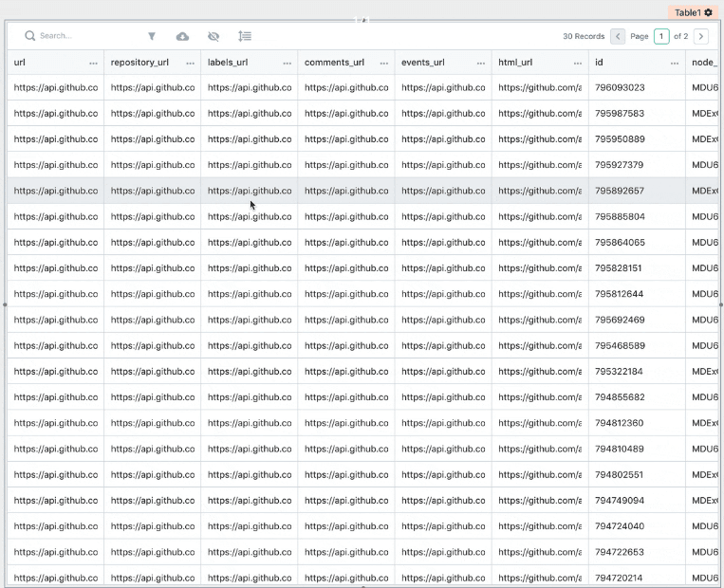Click the partially visible node_ column header

pos(702,63)
